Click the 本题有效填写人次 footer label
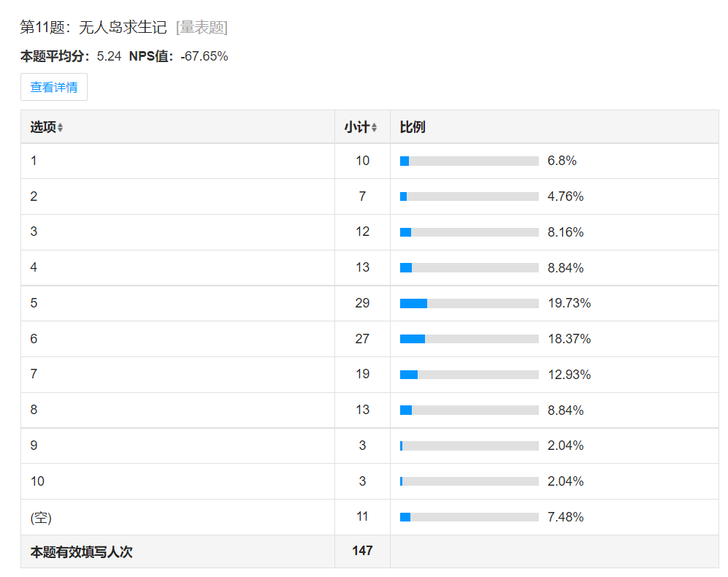This screenshot has width=728, height=577. (81, 552)
